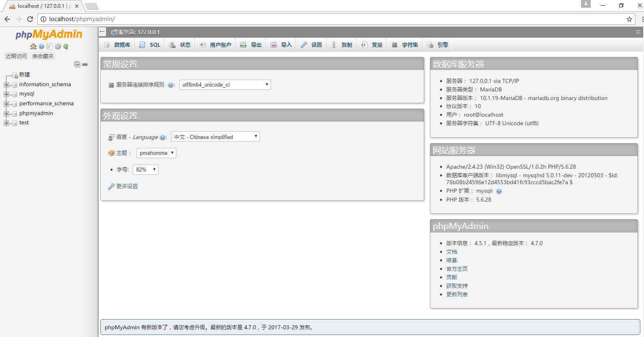The image size is (644, 337).
Task: Open the 更新列表 changelog link
Action: [457, 294]
